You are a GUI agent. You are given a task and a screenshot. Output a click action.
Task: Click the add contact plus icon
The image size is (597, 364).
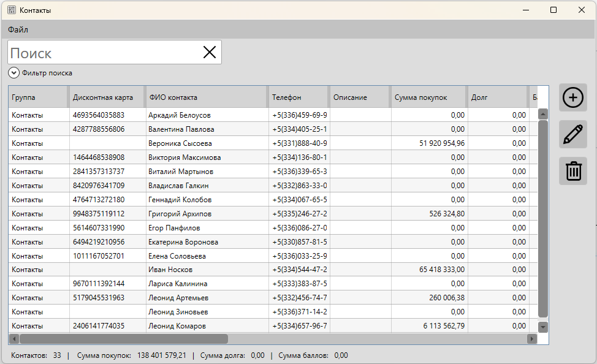[x=573, y=98]
